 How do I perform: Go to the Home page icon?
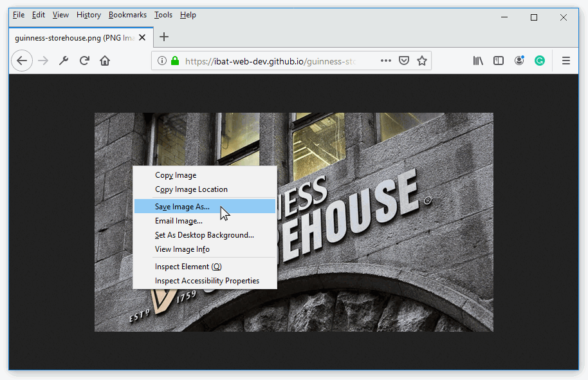click(x=105, y=61)
